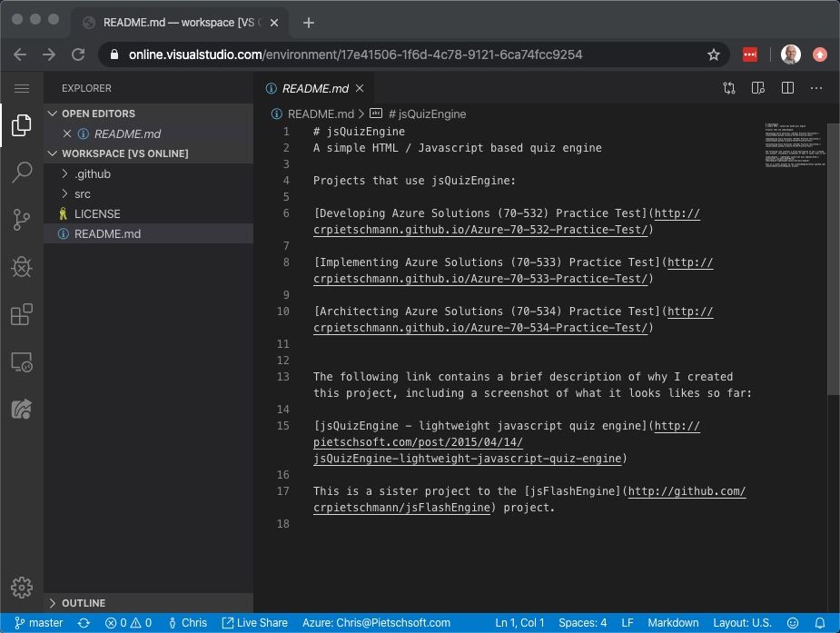Change the Markdown language mode

[x=673, y=623]
